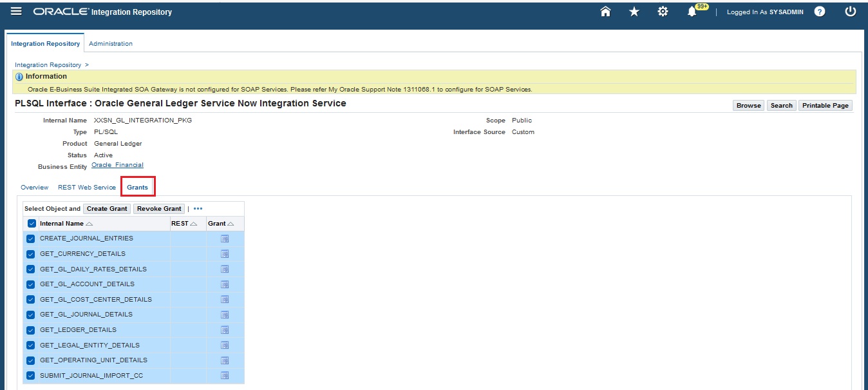The width and height of the screenshot is (868, 390).
Task: Click the Revoke Grant button
Action: (159, 209)
